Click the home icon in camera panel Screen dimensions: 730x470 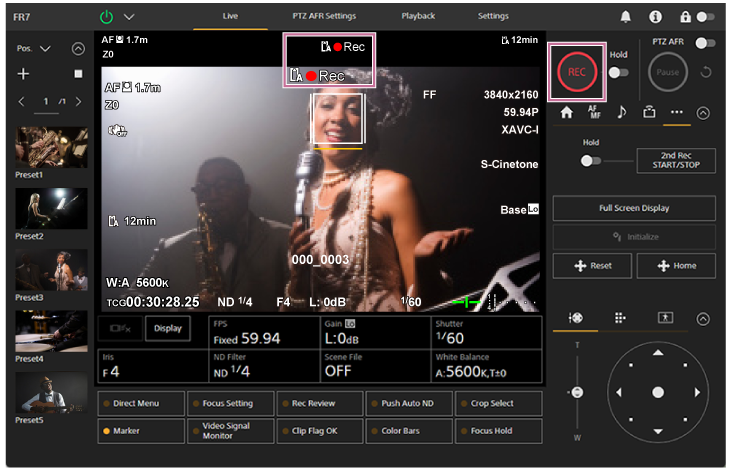[x=566, y=112]
